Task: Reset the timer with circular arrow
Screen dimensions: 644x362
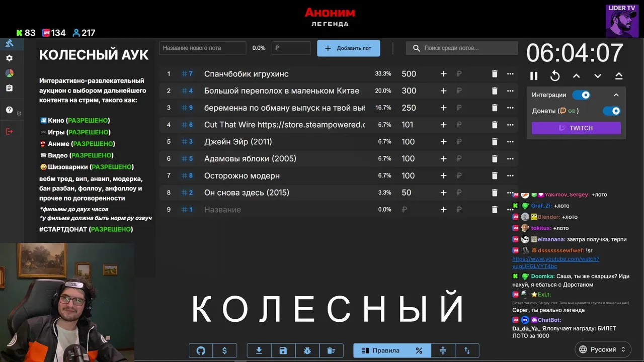Action: coord(555,76)
